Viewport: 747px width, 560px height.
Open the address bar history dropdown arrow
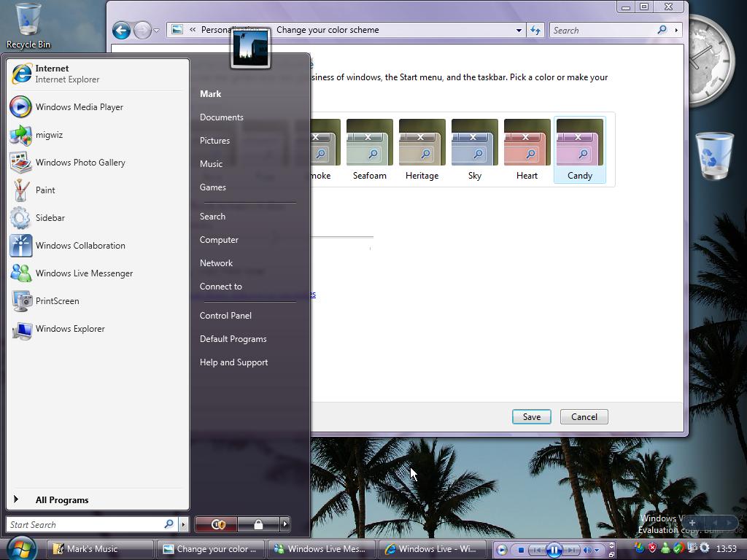[518, 30]
